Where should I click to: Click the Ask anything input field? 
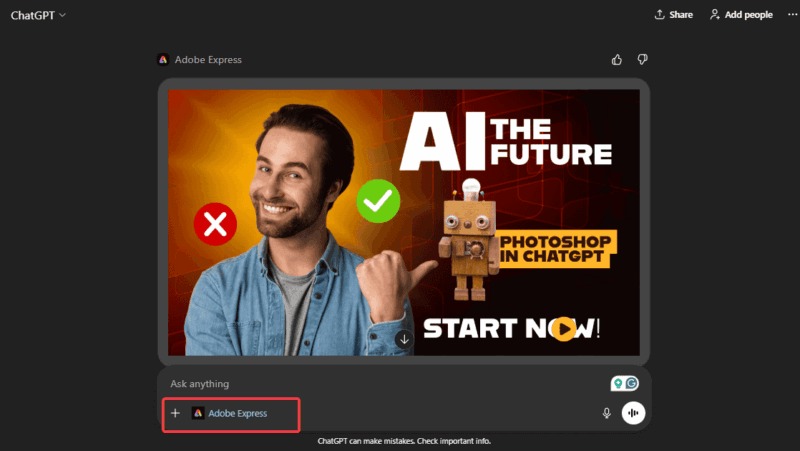[388, 384]
